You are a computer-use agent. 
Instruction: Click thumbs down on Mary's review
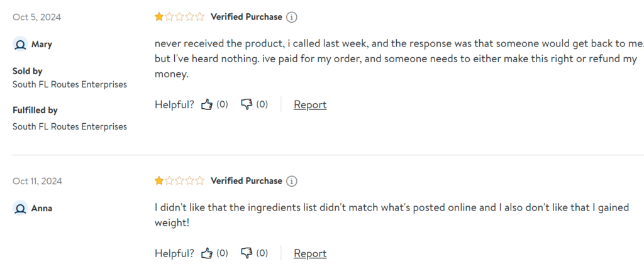point(247,104)
